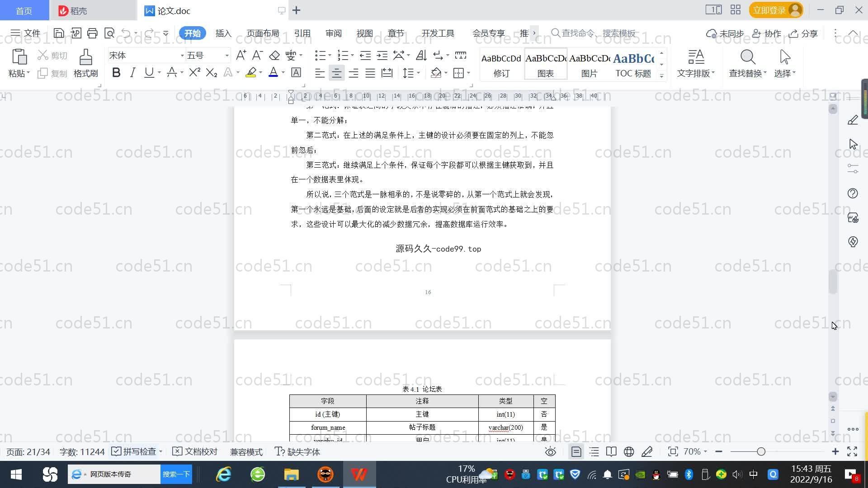Open the font name dropdown
The image size is (868, 488).
click(x=182, y=56)
